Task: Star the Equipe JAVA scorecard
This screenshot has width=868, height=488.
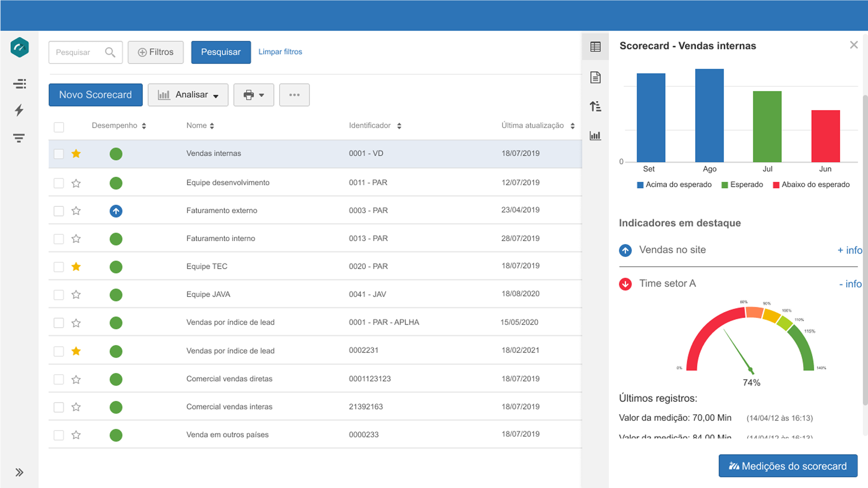Action: pyautogui.click(x=76, y=294)
